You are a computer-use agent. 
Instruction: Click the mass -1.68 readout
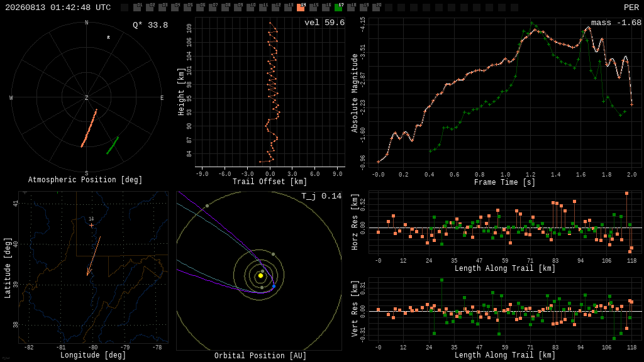click(x=616, y=23)
